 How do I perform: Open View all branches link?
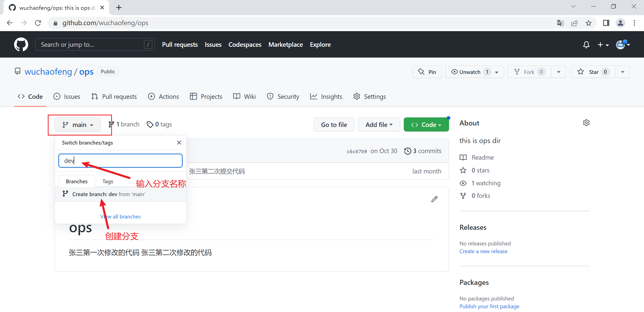click(120, 216)
